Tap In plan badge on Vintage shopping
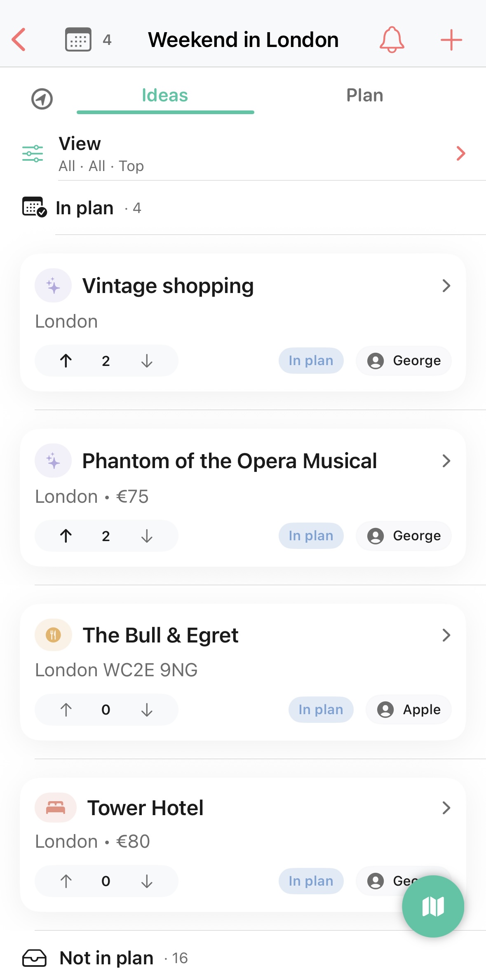 pyautogui.click(x=311, y=361)
